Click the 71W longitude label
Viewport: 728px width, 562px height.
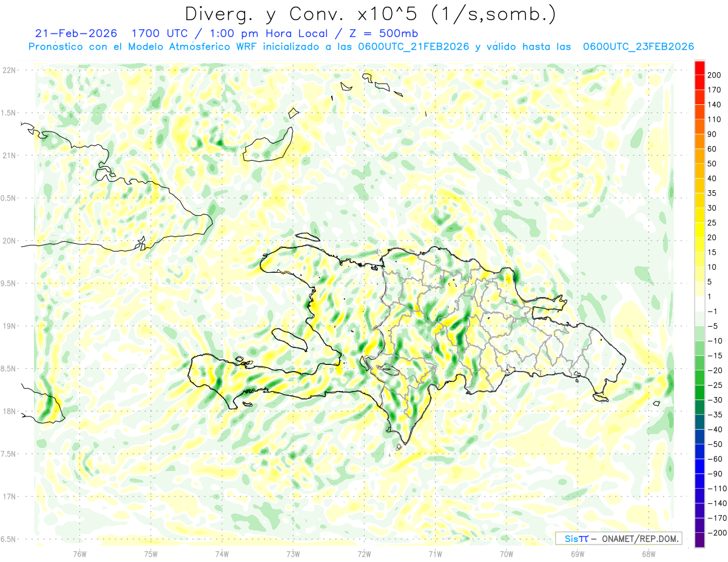click(435, 554)
